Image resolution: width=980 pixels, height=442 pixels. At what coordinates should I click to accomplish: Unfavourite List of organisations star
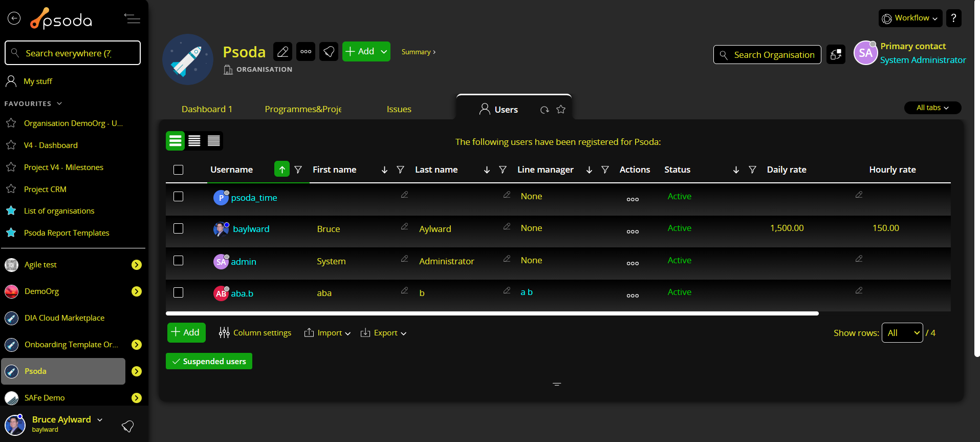click(11, 211)
